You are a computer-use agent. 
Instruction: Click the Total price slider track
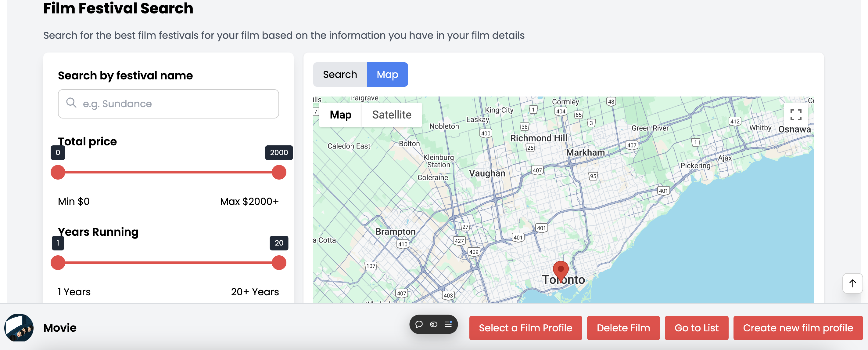tap(168, 172)
